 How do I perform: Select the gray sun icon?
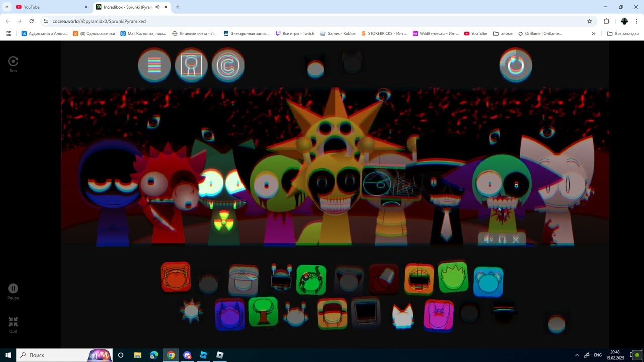click(x=191, y=311)
